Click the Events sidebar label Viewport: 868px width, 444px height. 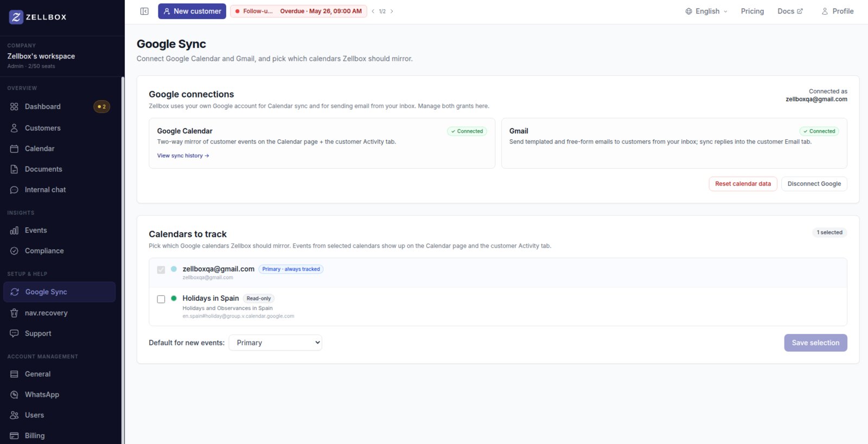click(x=36, y=230)
